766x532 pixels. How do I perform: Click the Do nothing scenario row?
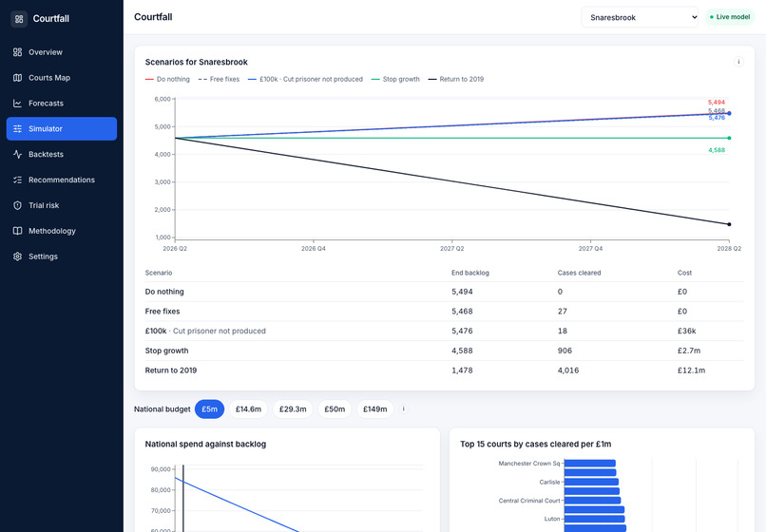pos(445,292)
